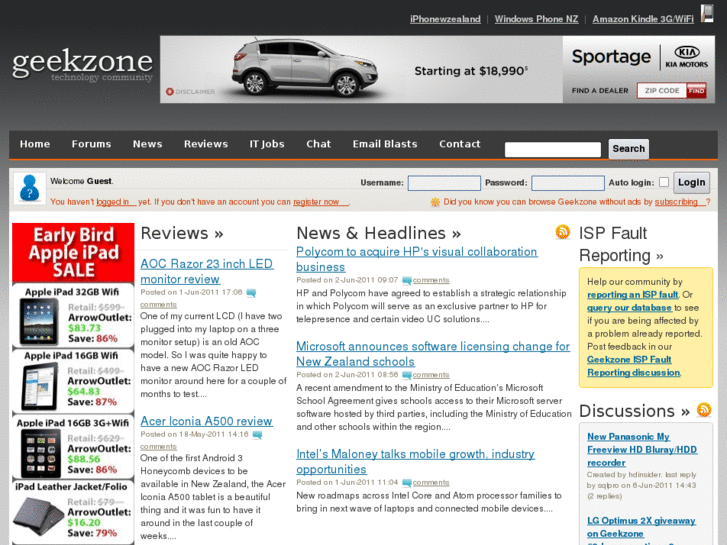
Task: Toggle the Auto login checkbox
Action: point(664,182)
